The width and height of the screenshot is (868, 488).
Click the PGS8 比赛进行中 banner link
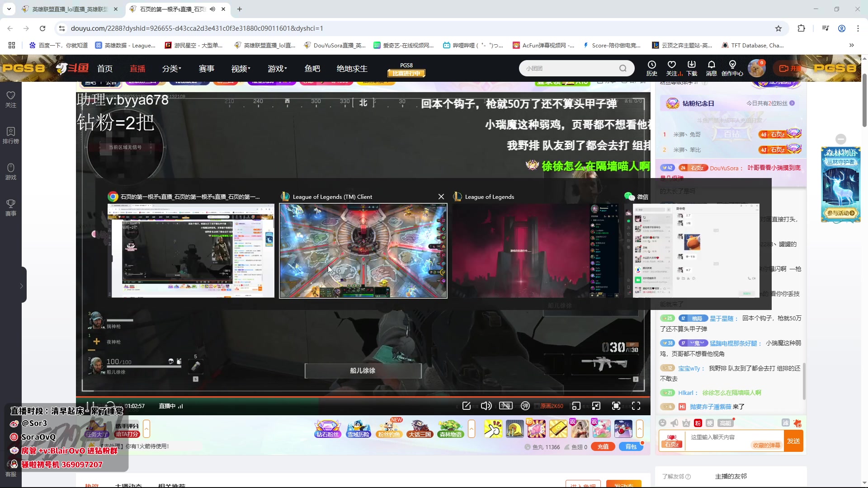[406, 70]
